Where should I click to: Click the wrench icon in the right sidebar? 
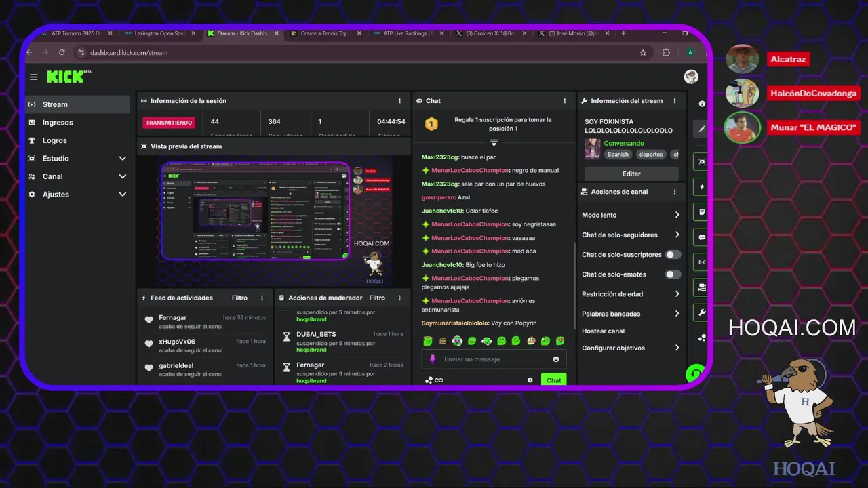[x=702, y=312]
